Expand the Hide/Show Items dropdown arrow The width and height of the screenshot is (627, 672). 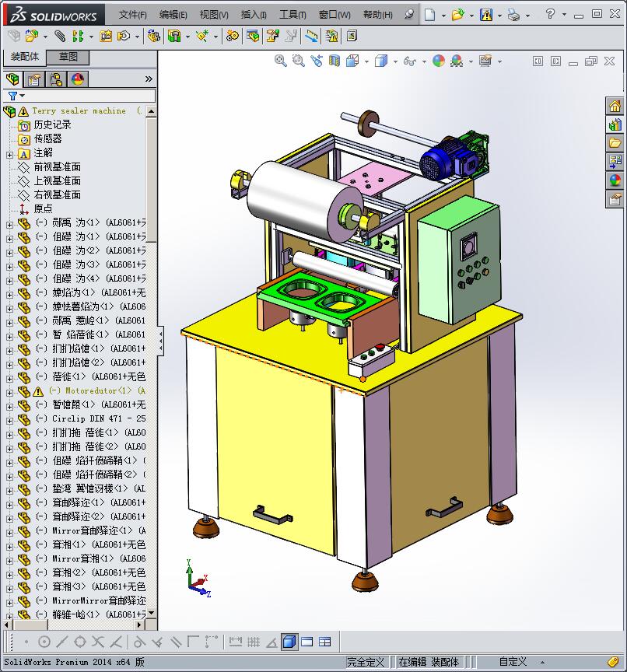tap(424, 61)
